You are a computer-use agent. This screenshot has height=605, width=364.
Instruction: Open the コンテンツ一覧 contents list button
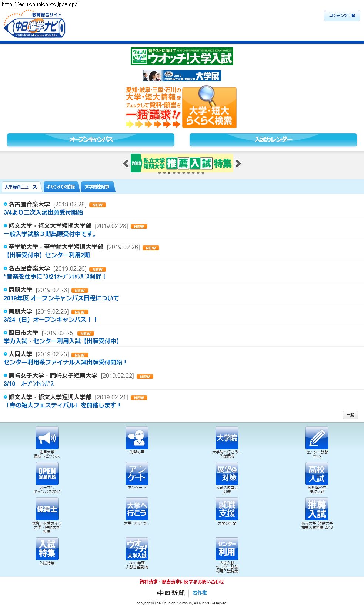coord(342,16)
